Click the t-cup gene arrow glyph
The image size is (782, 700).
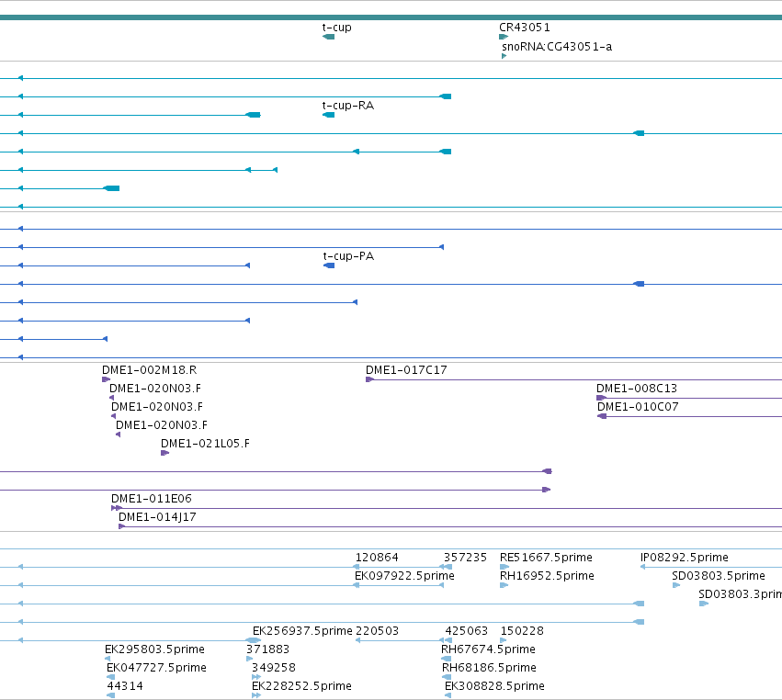[329, 37]
